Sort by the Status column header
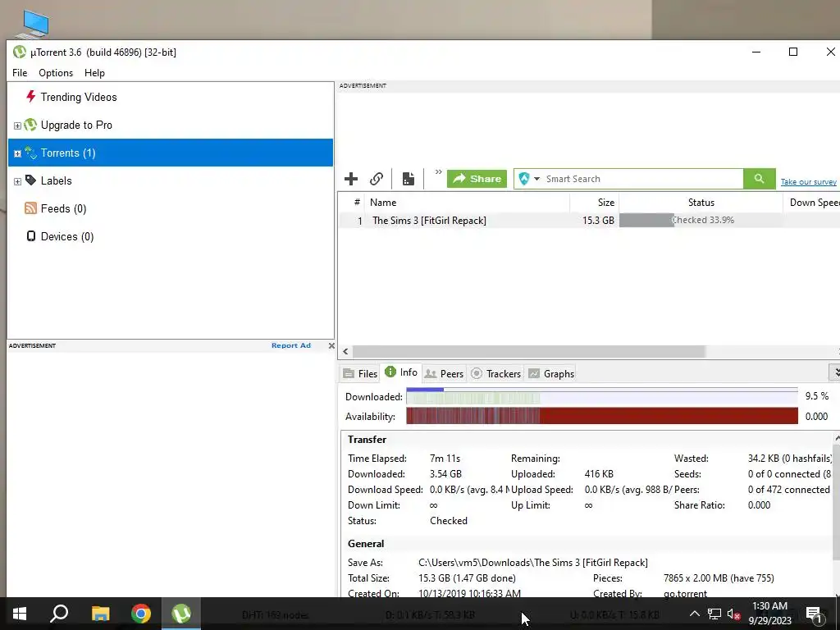Image resolution: width=840 pixels, height=630 pixels. [x=701, y=203]
